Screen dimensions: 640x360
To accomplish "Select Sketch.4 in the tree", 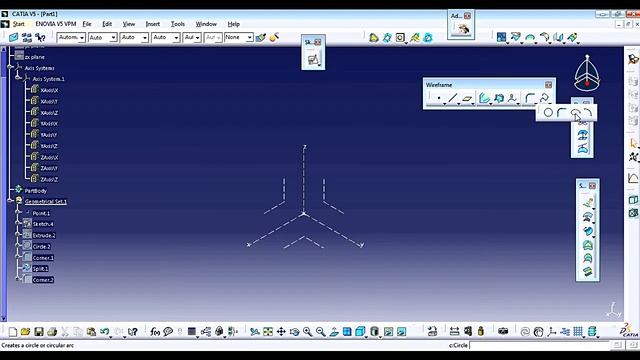I will [43, 224].
